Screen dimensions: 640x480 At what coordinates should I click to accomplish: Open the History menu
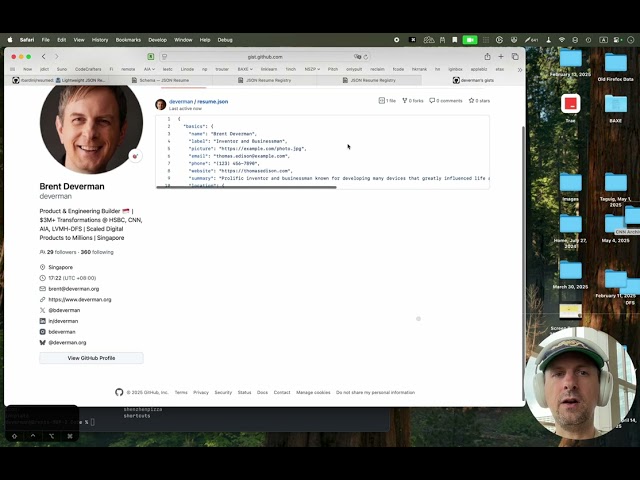click(x=100, y=40)
